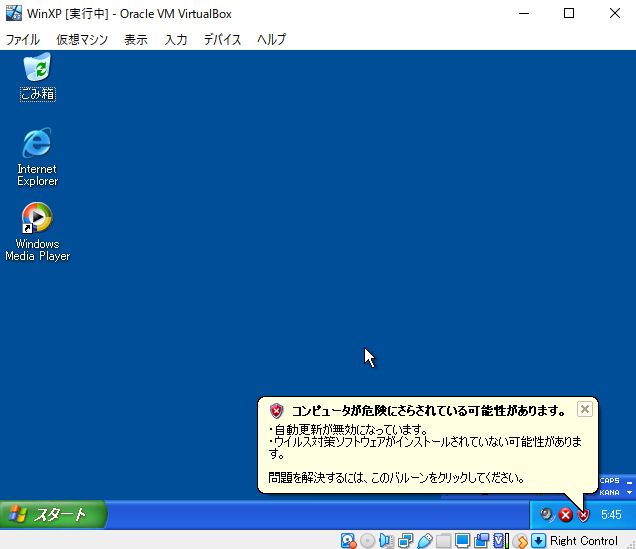Click the shared folders status icon
Image resolution: width=636 pixels, height=549 pixels.
coord(443,541)
